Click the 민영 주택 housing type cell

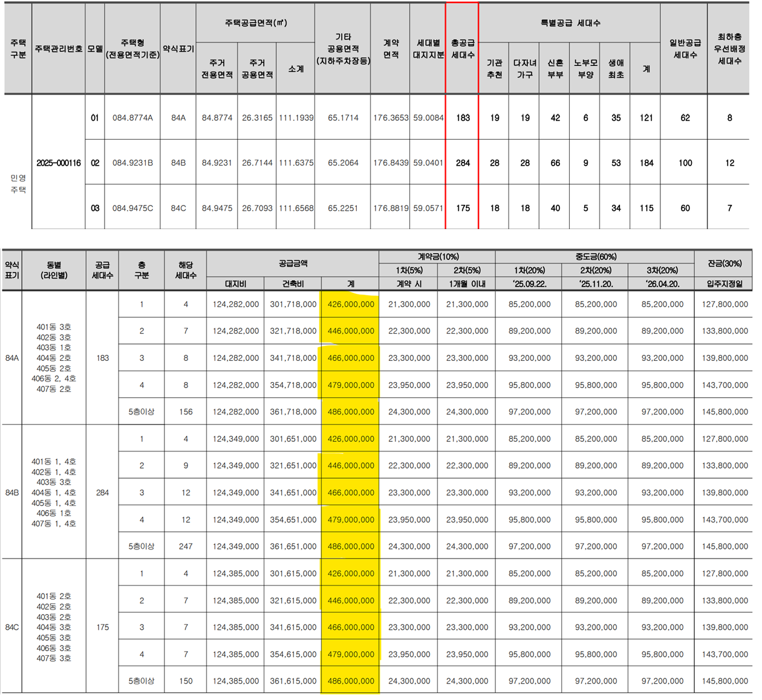[x=18, y=184]
